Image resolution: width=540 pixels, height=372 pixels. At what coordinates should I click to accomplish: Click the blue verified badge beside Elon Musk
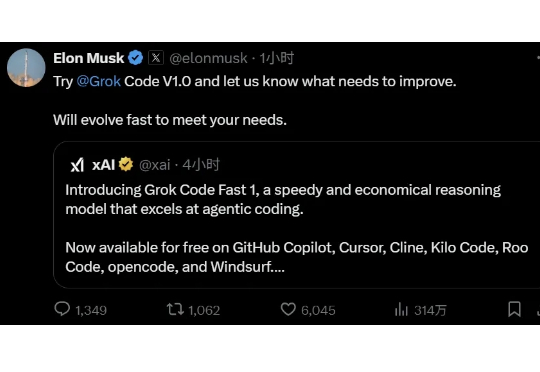[x=136, y=58]
